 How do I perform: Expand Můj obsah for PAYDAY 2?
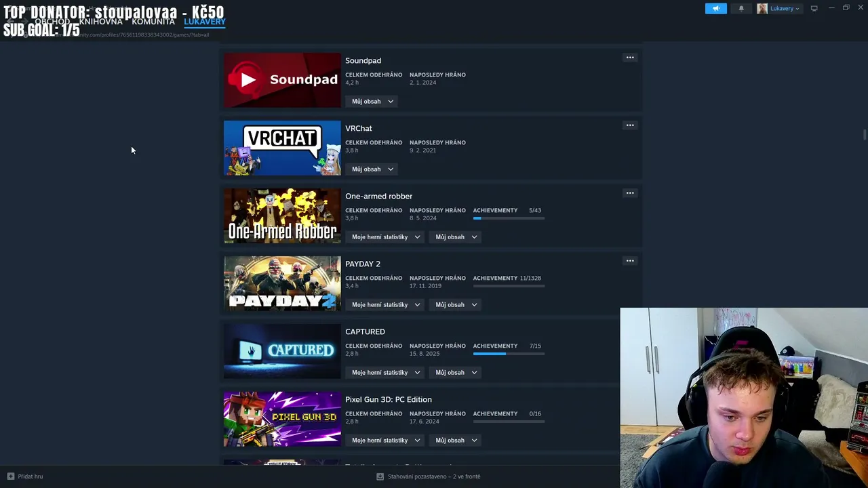[456, 305]
